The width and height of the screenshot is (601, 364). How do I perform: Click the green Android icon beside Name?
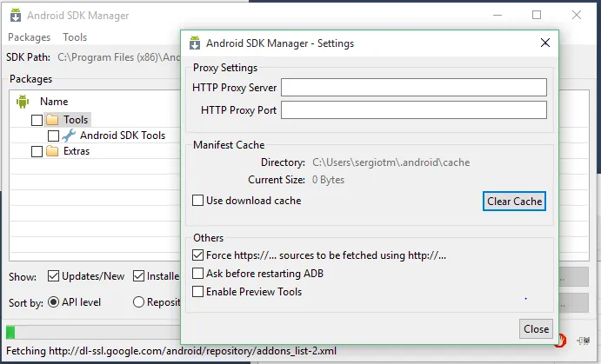pos(23,102)
